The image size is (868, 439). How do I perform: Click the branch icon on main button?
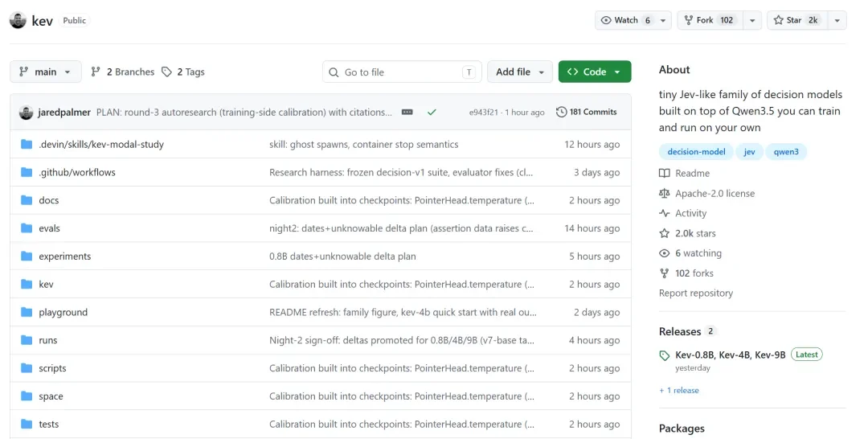coord(23,72)
